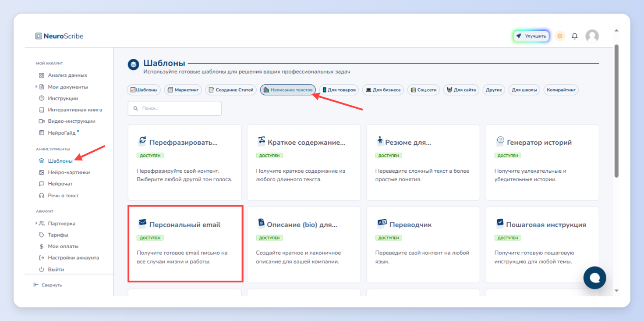Viewport: 644px width, 321px height.
Task: Click Выйти to log out
Action: (x=56, y=269)
